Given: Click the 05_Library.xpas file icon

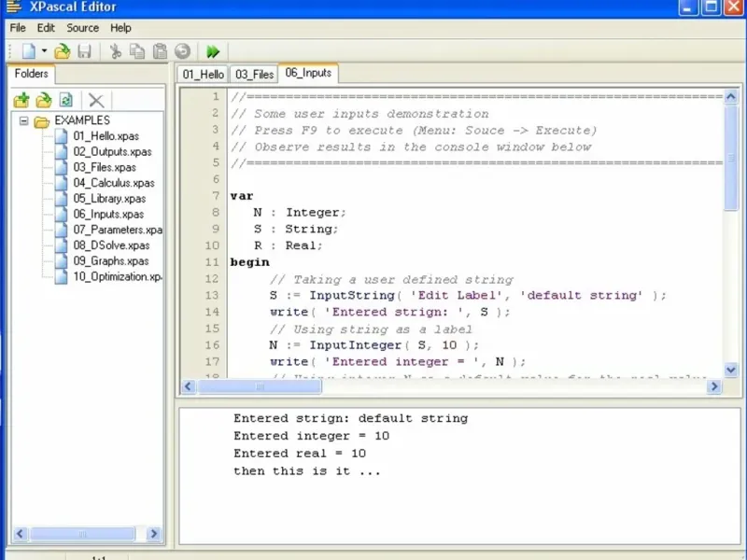Looking at the screenshot, I should coord(61,199).
